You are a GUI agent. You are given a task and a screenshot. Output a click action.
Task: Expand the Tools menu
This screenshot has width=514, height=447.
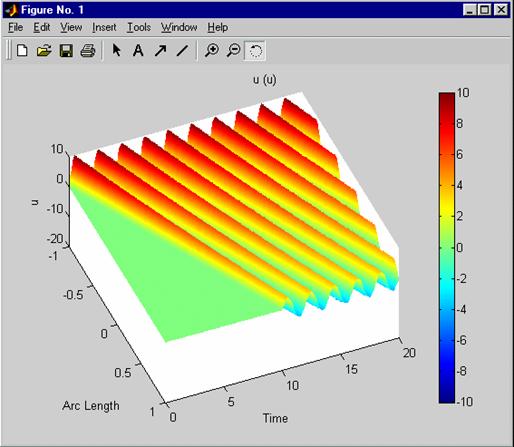(x=139, y=27)
